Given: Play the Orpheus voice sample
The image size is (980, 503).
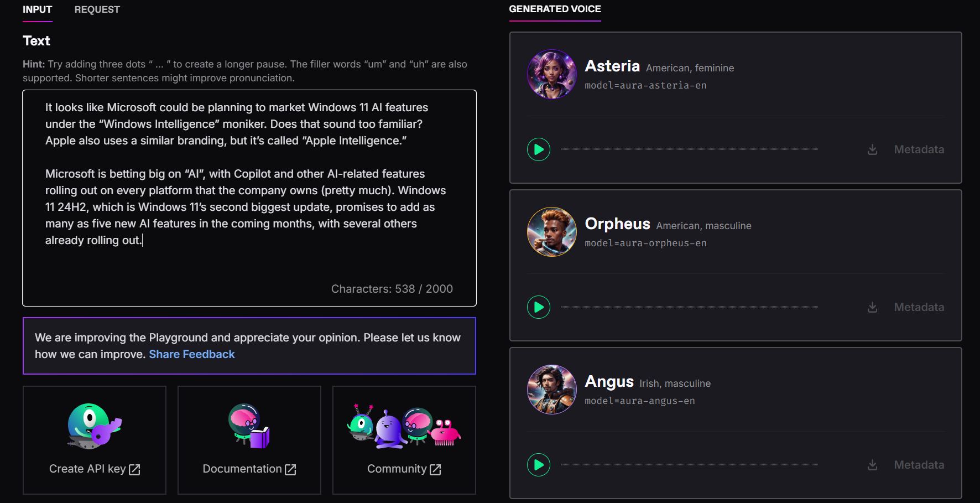Looking at the screenshot, I should (x=539, y=307).
